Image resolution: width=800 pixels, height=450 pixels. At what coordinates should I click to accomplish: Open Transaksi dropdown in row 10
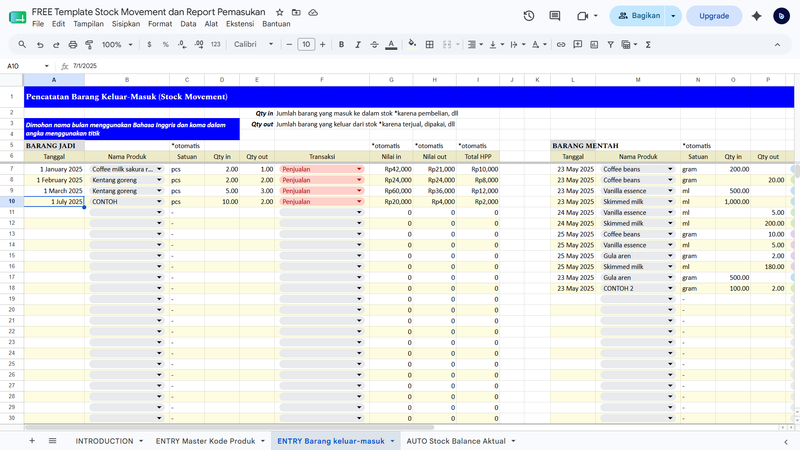tap(359, 202)
